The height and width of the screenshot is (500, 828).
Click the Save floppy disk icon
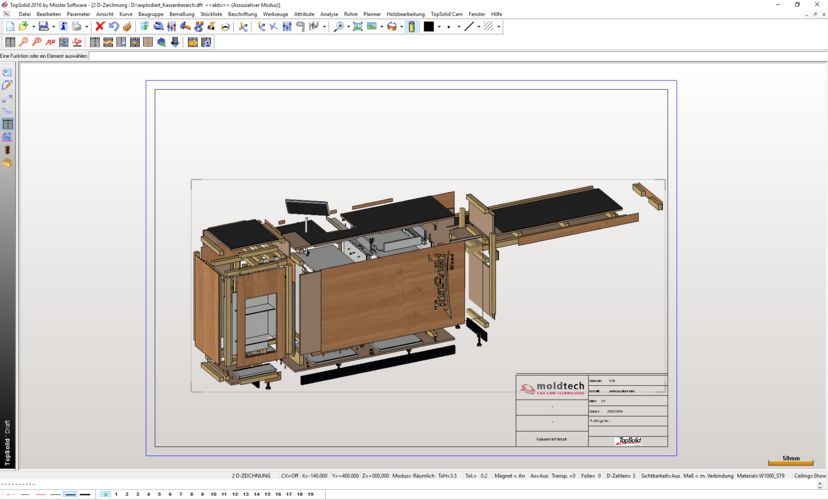[x=43, y=26]
